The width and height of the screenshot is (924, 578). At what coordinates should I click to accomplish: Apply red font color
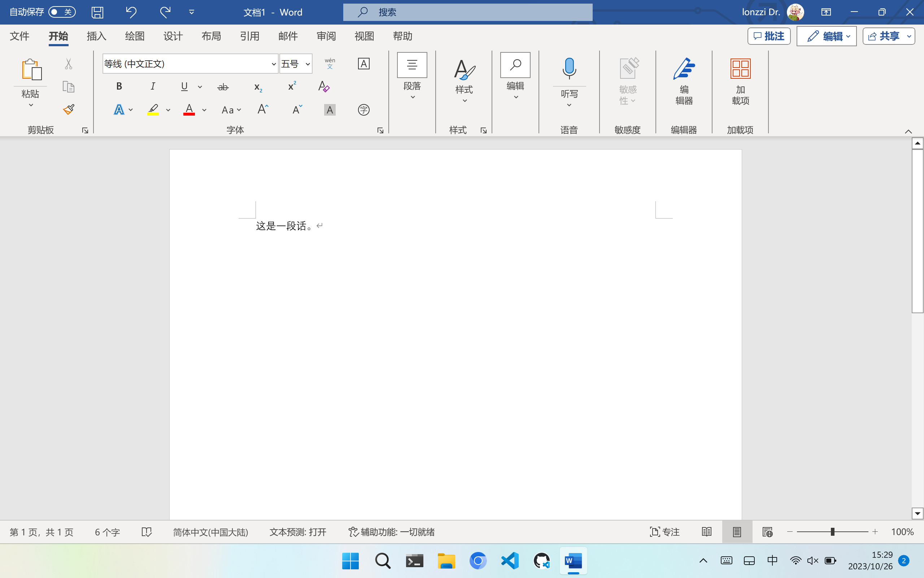189,110
